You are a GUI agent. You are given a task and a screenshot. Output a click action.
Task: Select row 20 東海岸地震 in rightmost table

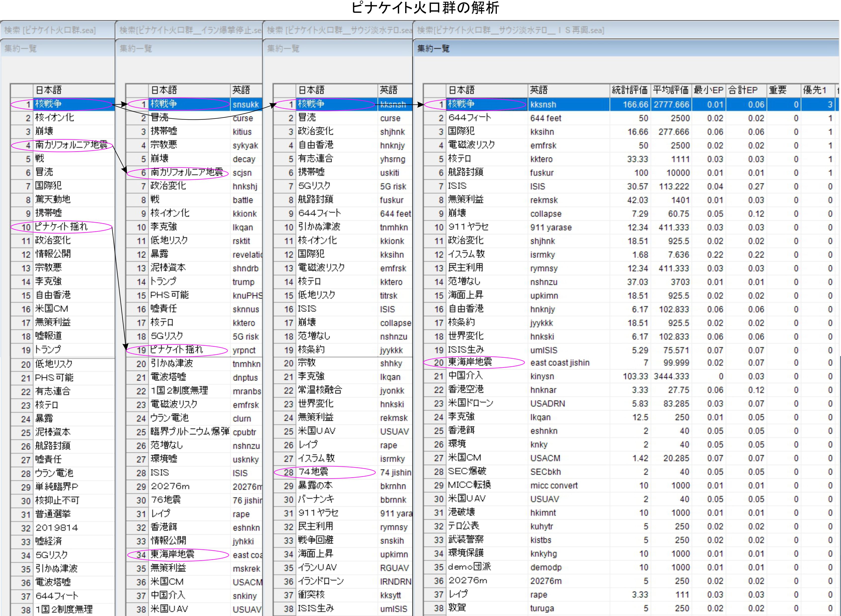click(470, 362)
